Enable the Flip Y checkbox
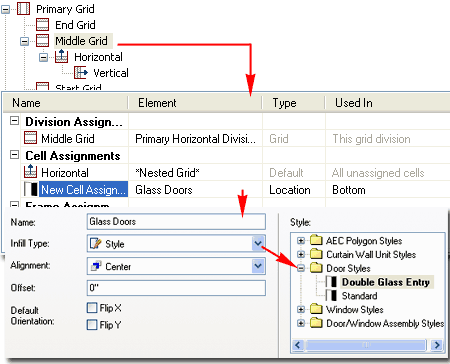Viewport: 450px width, 364px height. (x=92, y=324)
